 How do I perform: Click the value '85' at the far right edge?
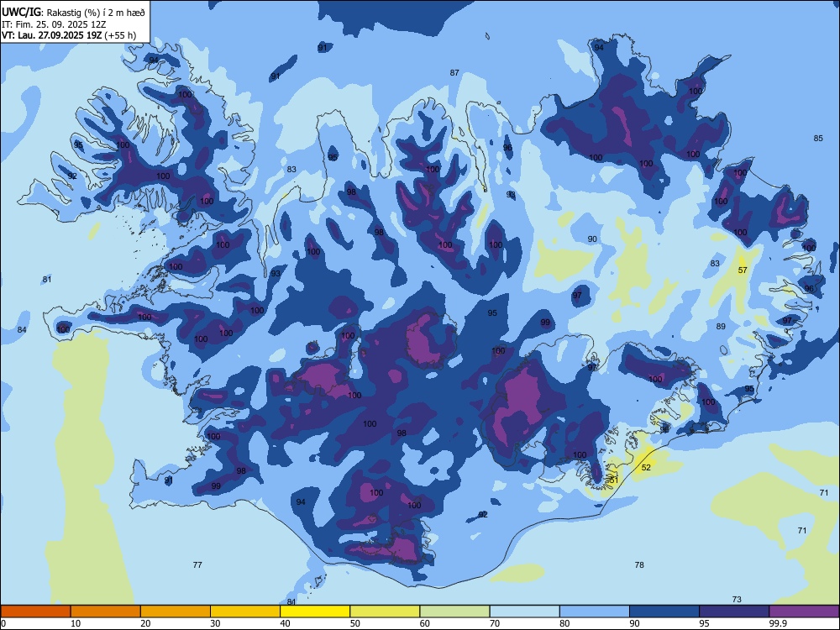tap(818, 139)
